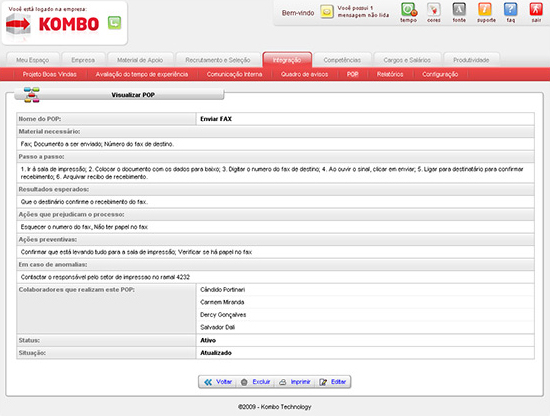Go to the Produtividade tab
The height and width of the screenshot is (416, 550).
[x=471, y=60]
